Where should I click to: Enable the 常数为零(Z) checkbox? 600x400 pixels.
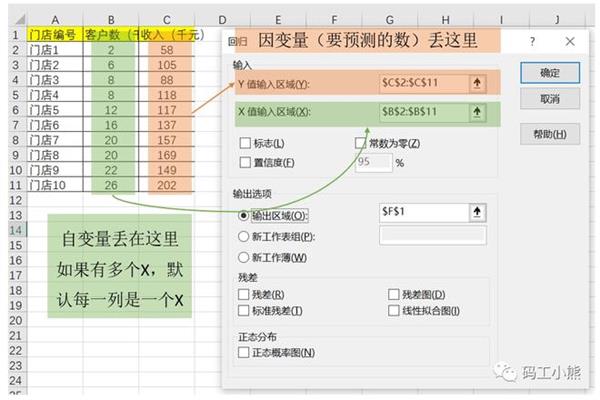point(360,143)
